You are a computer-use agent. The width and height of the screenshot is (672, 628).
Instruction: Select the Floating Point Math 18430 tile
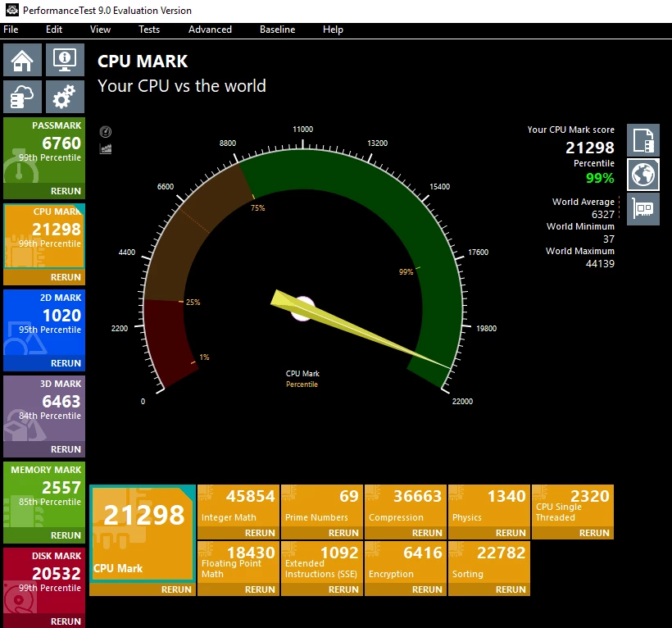[238, 562]
